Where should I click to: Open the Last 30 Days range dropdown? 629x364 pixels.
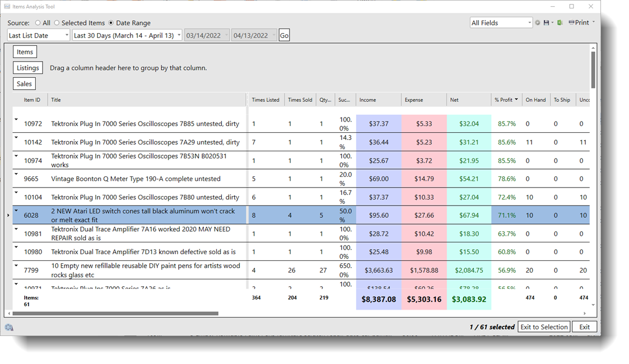pos(127,35)
